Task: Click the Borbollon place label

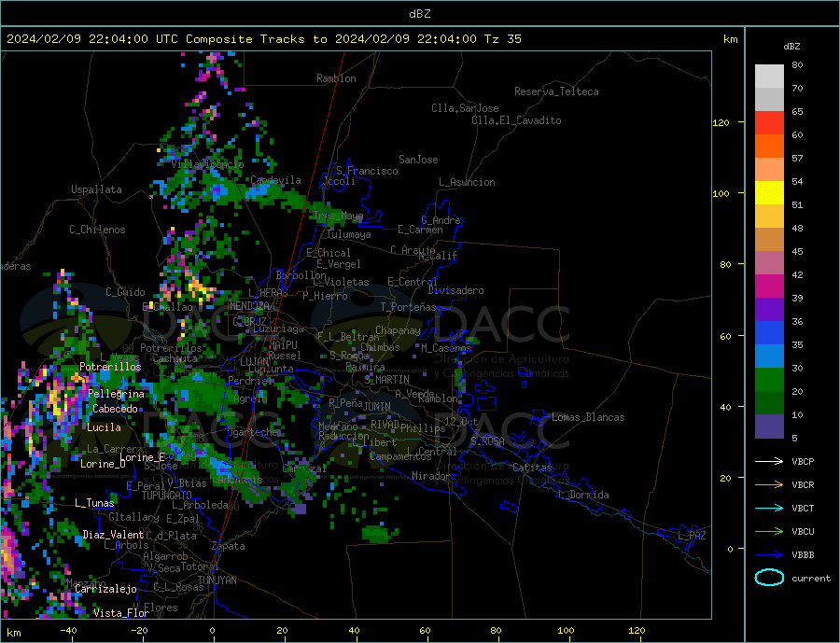Action: (x=301, y=275)
